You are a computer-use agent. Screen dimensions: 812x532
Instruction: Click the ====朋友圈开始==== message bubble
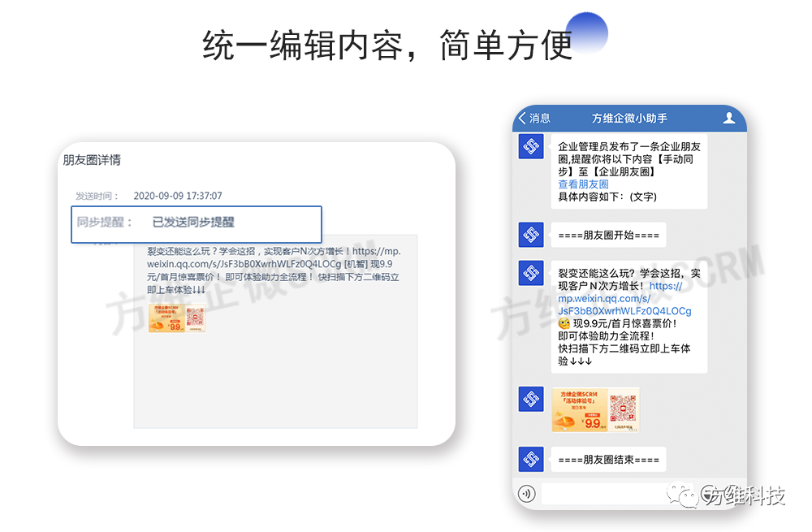(x=608, y=236)
